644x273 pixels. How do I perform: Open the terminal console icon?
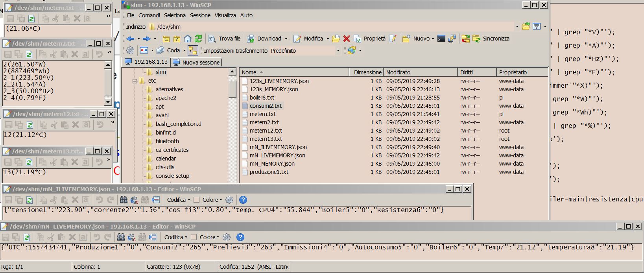(x=441, y=39)
